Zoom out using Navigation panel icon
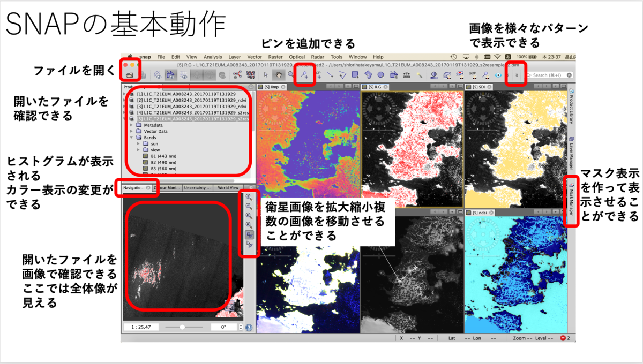The width and height of the screenshot is (643, 364). (x=249, y=206)
